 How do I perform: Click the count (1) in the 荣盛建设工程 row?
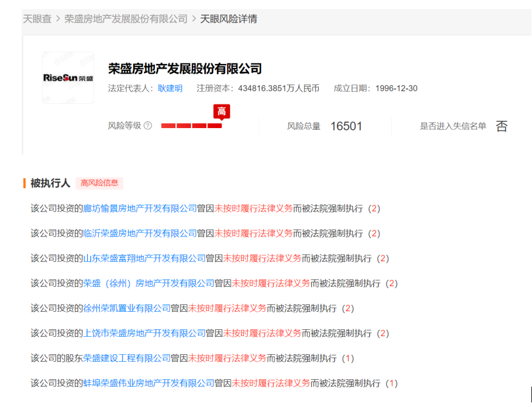click(348, 358)
